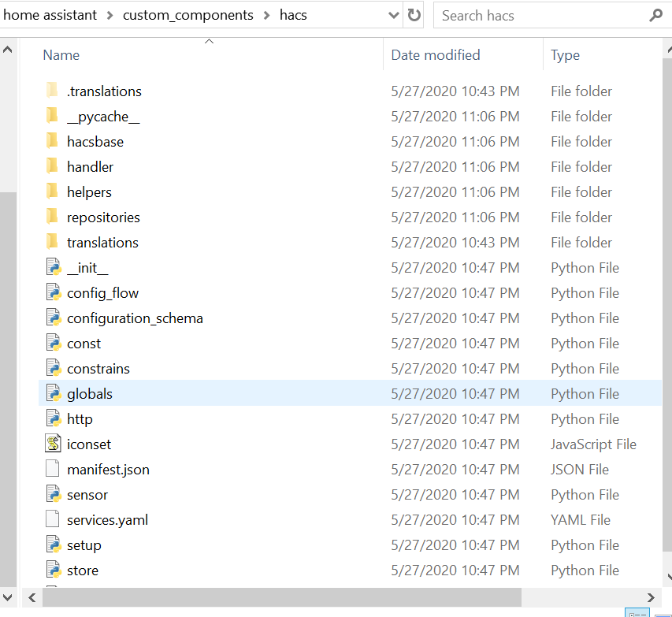This screenshot has height=617, width=672.
Task: Toggle Name column sort direction arrow
Action: coord(209,39)
